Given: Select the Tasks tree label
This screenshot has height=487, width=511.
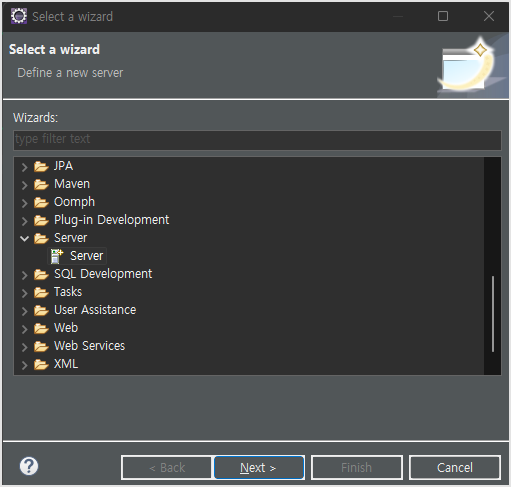Looking at the screenshot, I should (x=68, y=292).
